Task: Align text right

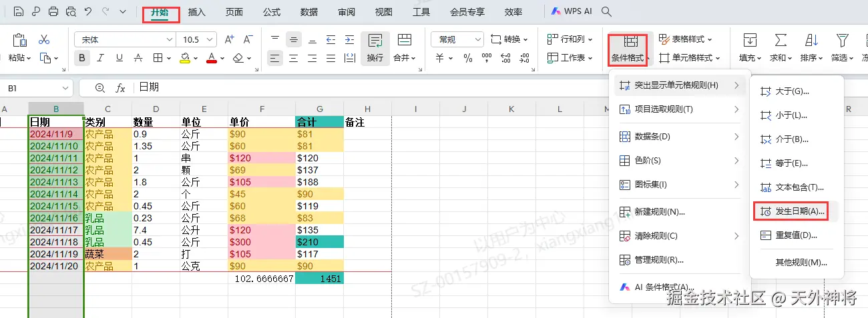Action: 312,58
